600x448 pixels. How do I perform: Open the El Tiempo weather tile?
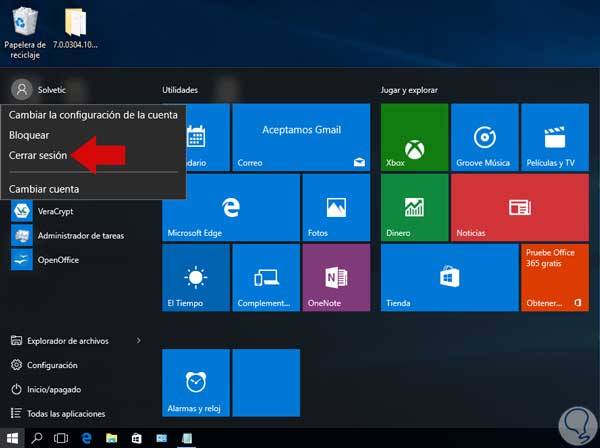[196, 278]
